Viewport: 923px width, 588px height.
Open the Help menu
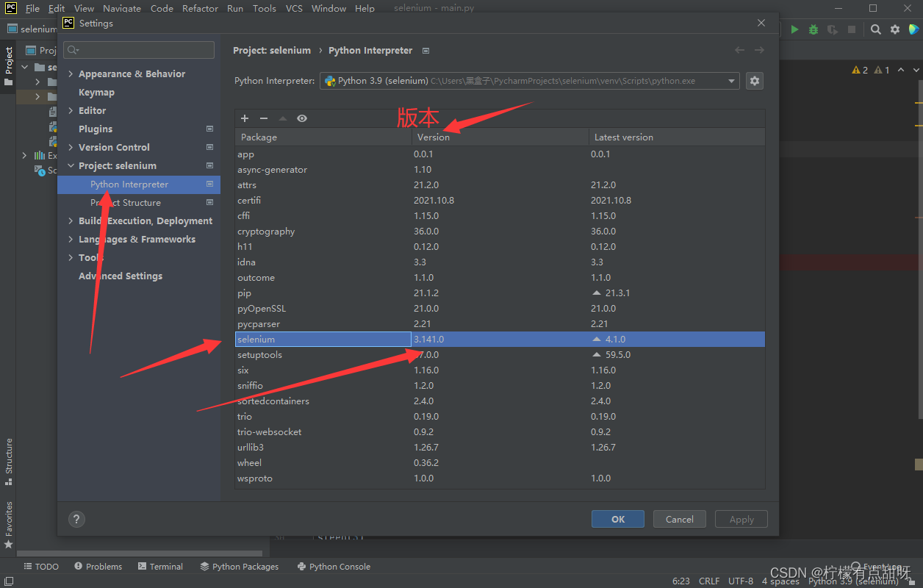click(x=364, y=8)
